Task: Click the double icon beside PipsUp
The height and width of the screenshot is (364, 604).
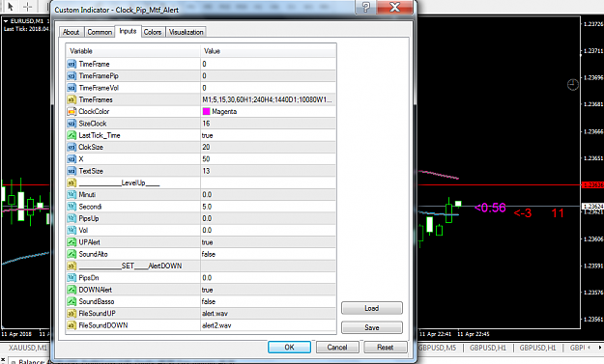Action: [x=72, y=218]
